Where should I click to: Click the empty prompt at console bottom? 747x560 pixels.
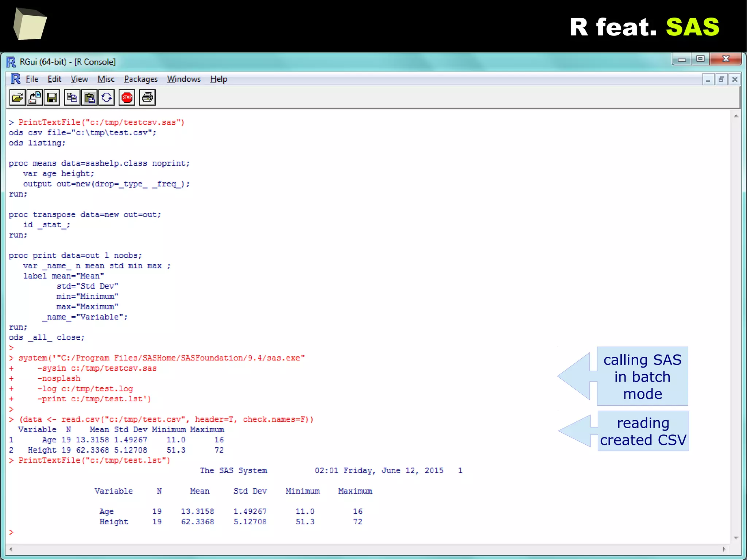point(11,532)
